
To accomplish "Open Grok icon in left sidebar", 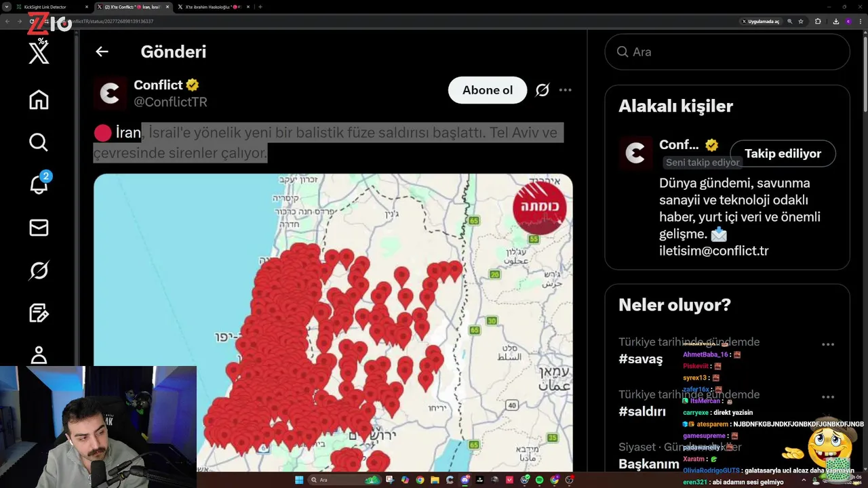I will click(39, 270).
